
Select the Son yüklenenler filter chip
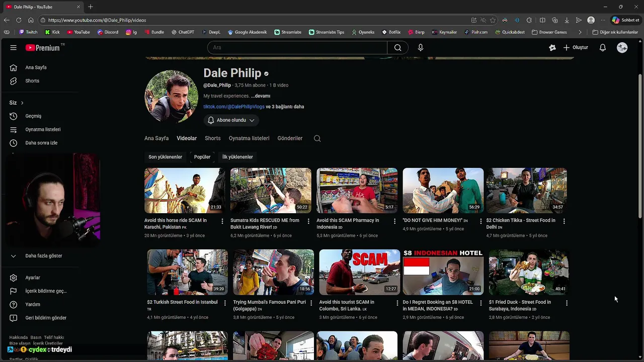tap(165, 157)
